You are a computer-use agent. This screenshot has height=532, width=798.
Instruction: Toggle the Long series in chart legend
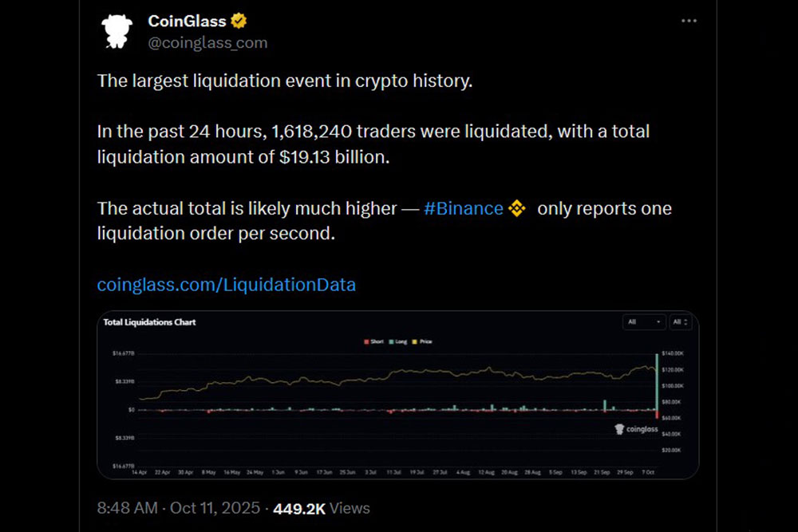400,341
